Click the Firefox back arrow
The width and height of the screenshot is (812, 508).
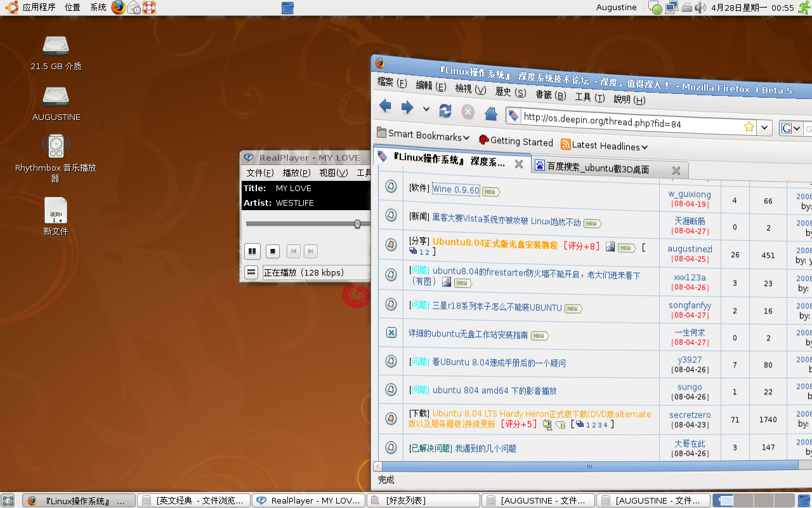point(385,106)
